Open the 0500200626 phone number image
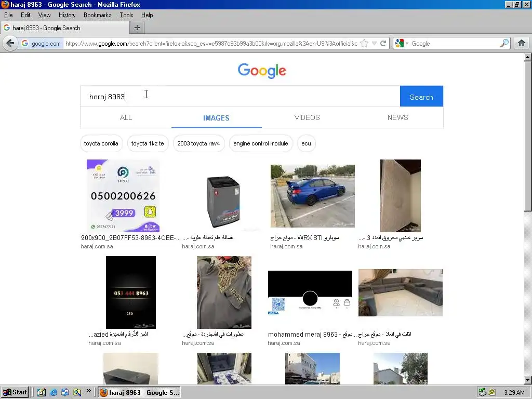The image size is (532, 399). click(123, 196)
